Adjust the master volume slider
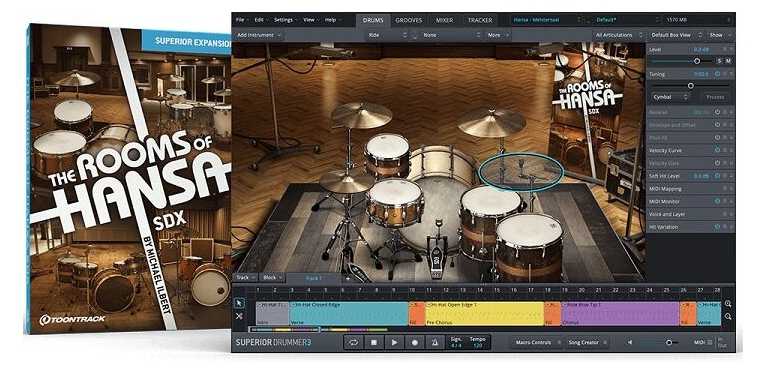 coord(669,342)
